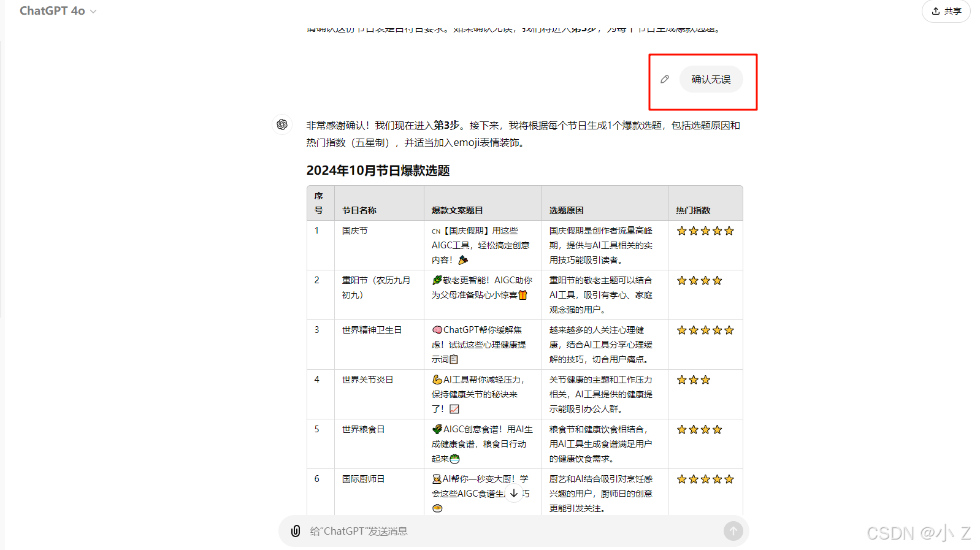Click the 国庆节 cell
This screenshot has width=980, height=550.
(379, 245)
